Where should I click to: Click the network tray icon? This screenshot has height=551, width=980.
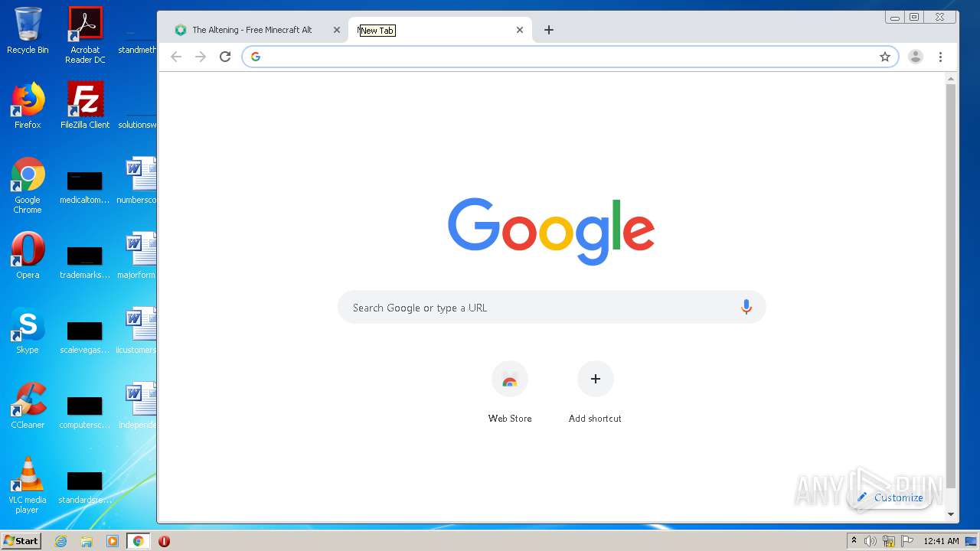[889, 541]
